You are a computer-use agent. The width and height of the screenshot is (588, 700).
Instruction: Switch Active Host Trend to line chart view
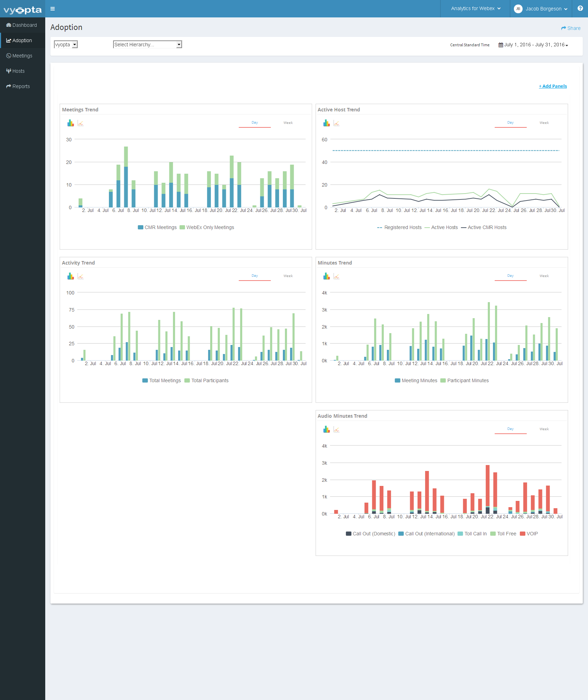tap(336, 123)
